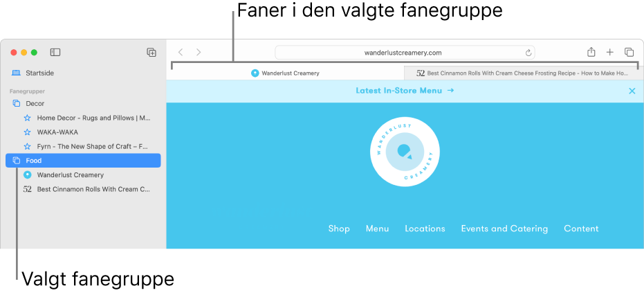The image size is (644, 295).
Task: Click the star icon beside Fyrn
Action: point(27,147)
